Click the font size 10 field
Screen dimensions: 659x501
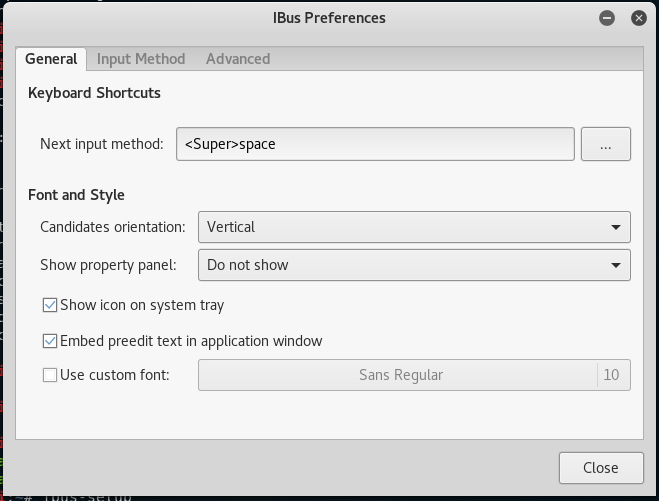pyautogui.click(x=612, y=375)
